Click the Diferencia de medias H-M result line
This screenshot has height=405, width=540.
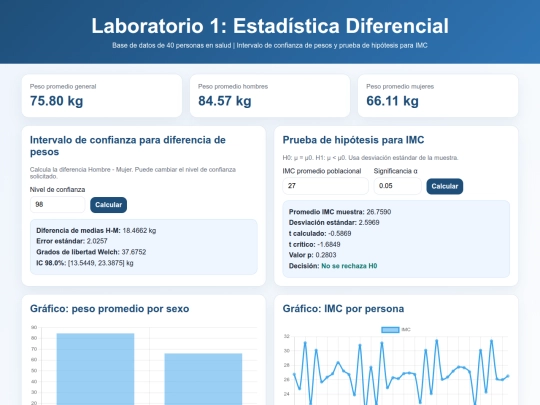(x=96, y=230)
